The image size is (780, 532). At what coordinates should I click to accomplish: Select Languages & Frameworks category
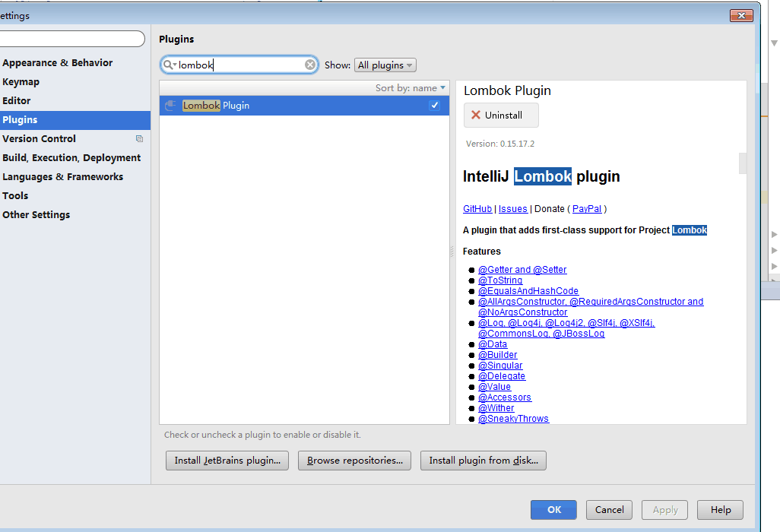[62, 177]
